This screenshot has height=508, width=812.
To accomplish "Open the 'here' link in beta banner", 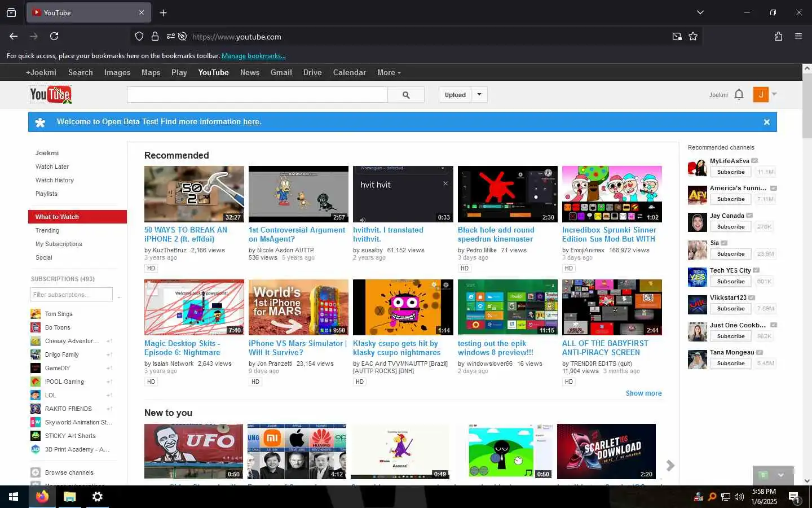I will pos(251,122).
